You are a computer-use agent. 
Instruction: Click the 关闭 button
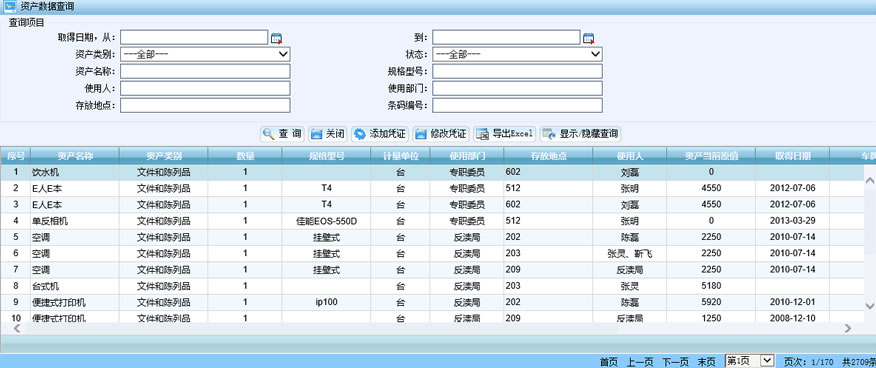(x=328, y=134)
